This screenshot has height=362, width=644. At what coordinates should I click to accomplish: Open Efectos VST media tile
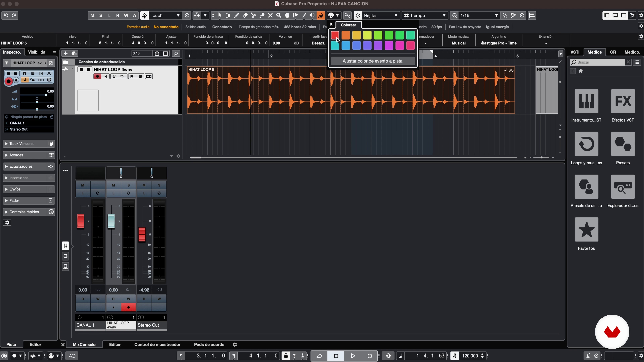coord(623,101)
